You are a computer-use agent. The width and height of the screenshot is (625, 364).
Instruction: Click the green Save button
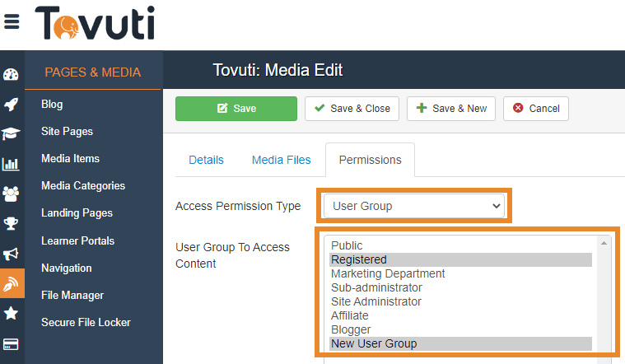236,109
